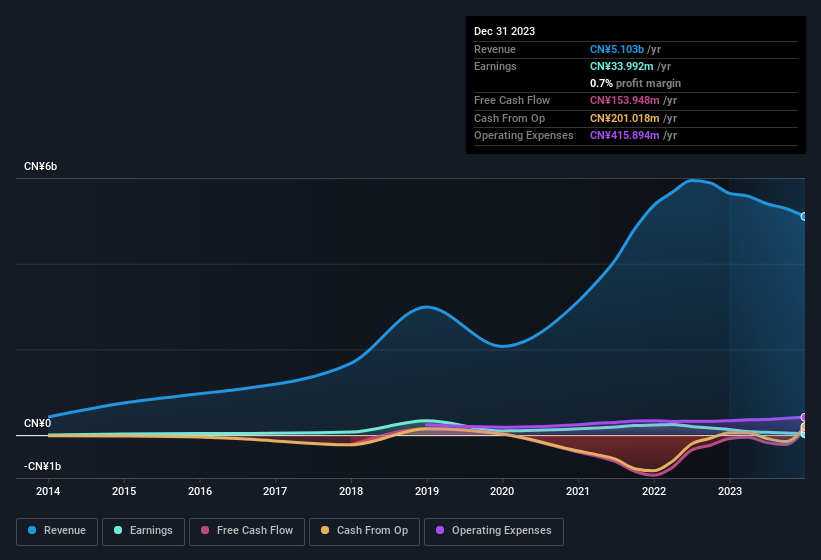The image size is (821, 560).
Task: Click the 2022 x-axis label
Action: [x=654, y=491]
